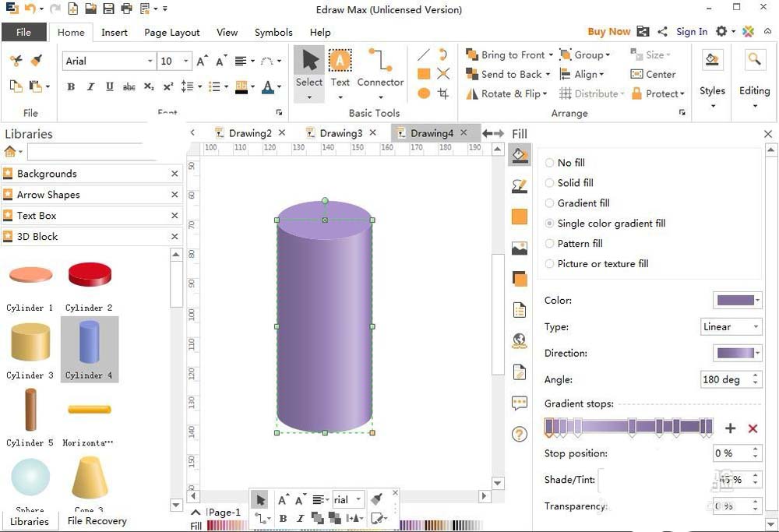Open the font name Arial dropdown
The width and height of the screenshot is (779, 532).
point(150,61)
